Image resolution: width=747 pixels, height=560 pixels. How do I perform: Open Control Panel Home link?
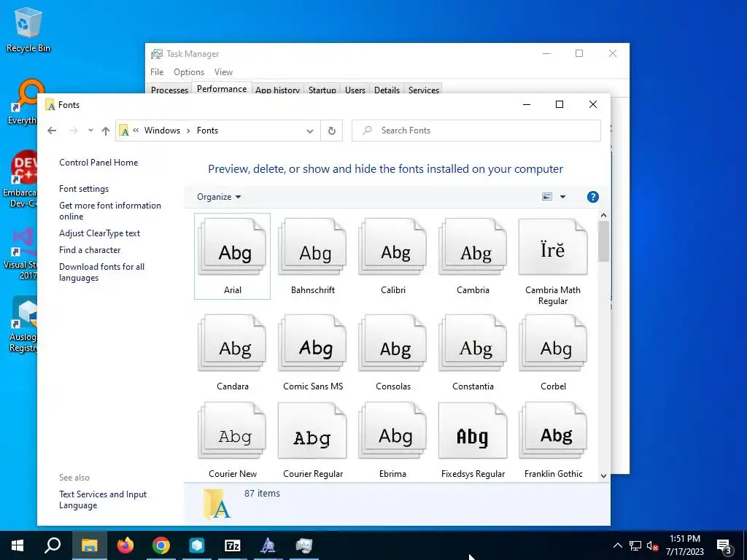98,163
